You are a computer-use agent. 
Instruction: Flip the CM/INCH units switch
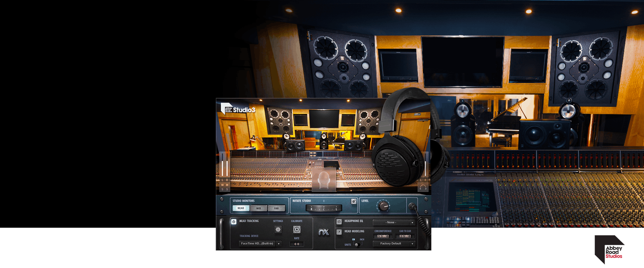(357, 244)
